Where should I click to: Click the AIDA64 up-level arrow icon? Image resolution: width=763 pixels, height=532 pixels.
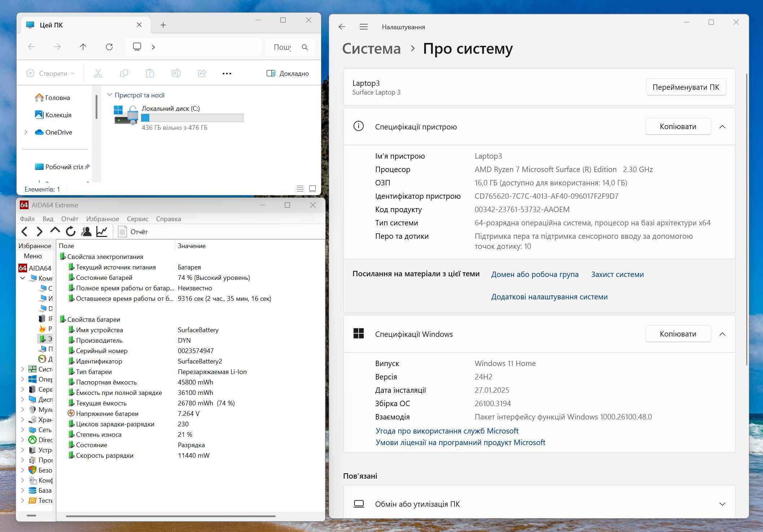[55, 230]
